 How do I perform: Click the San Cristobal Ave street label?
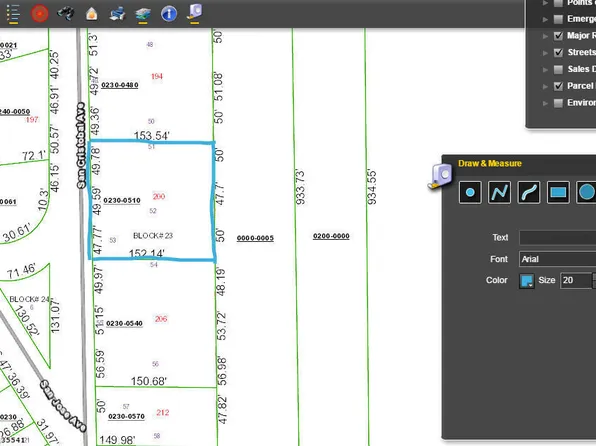(x=81, y=146)
